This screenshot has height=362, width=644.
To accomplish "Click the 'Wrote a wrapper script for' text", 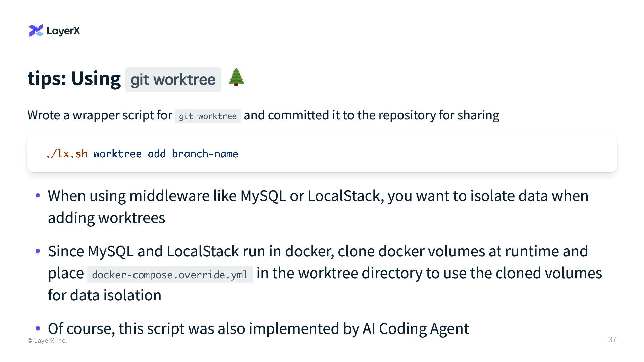I will tap(100, 115).
